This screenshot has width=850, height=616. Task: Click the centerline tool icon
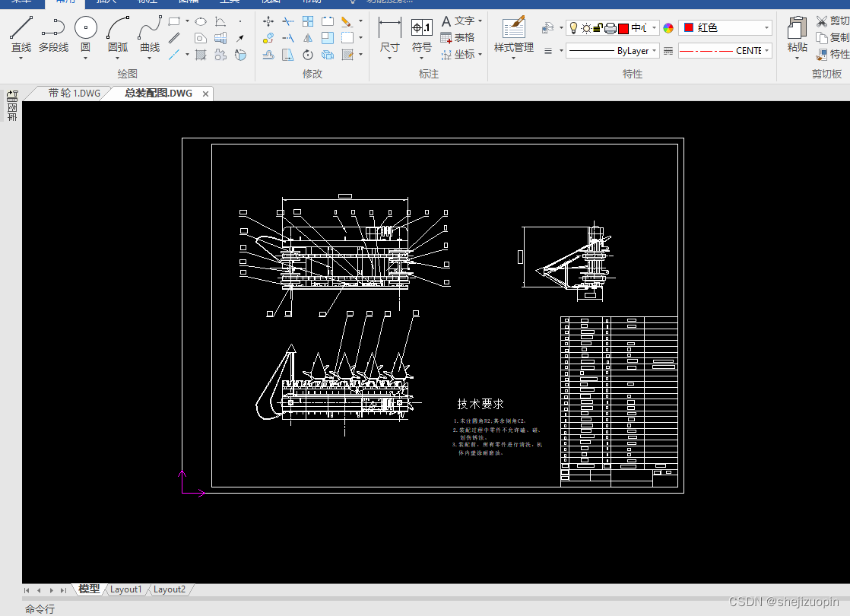coord(174,55)
